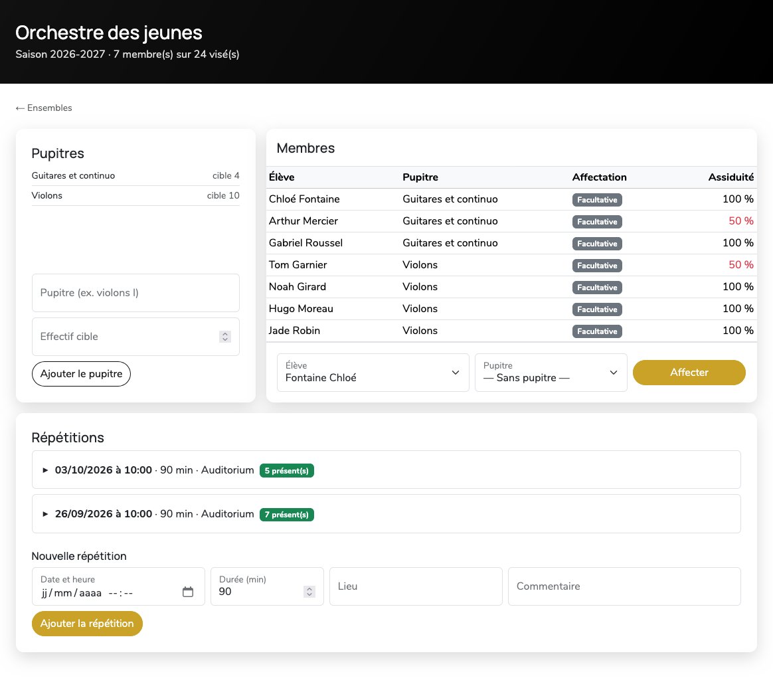Click the Assiduité column header
Screen dimensions: 773x700
(730, 177)
